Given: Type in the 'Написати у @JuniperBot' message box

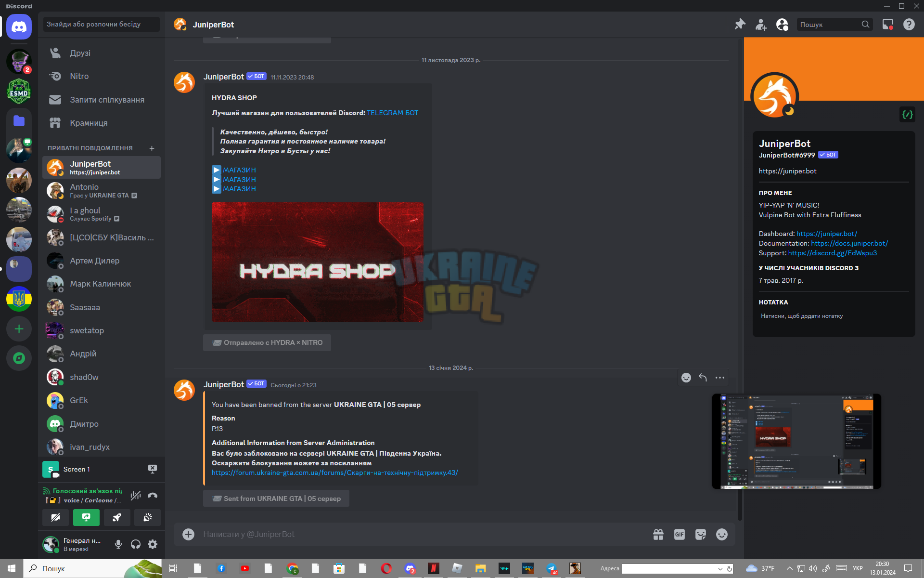Looking at the screenshot, I should (423, 534).
